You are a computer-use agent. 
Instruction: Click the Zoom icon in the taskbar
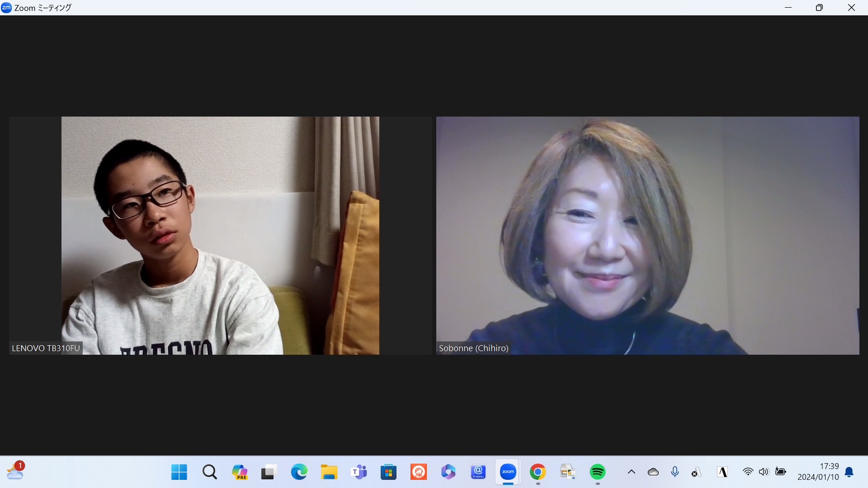point(507,472)
